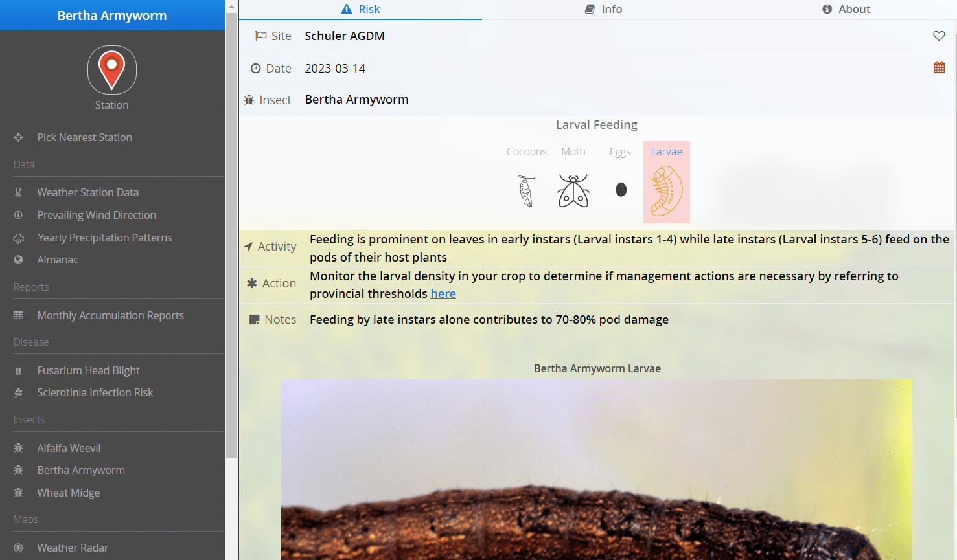Click the Station label under the pin

pos(111,105)
